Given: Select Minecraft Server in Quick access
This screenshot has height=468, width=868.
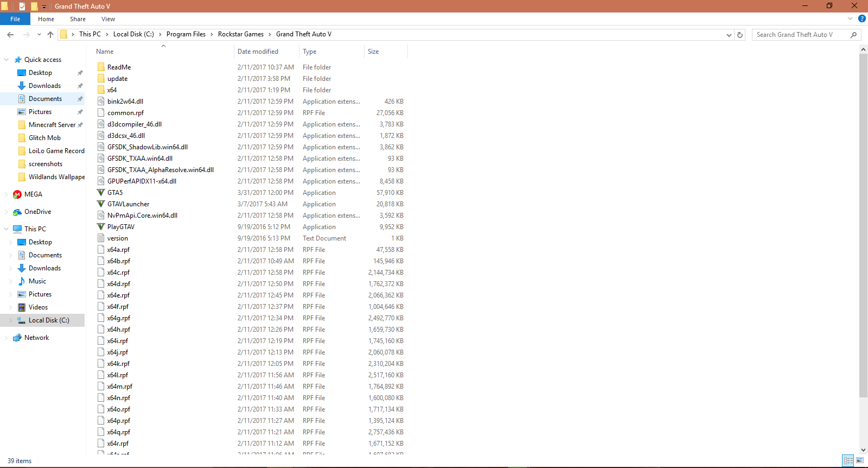Looking at the screenshot, I should tap(52, 125).
